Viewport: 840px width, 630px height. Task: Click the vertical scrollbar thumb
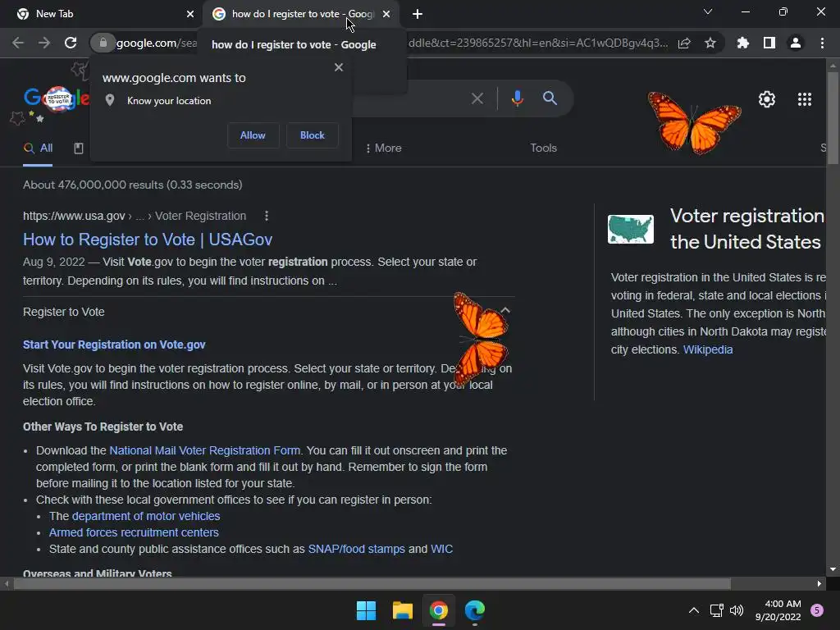[832, 118]
